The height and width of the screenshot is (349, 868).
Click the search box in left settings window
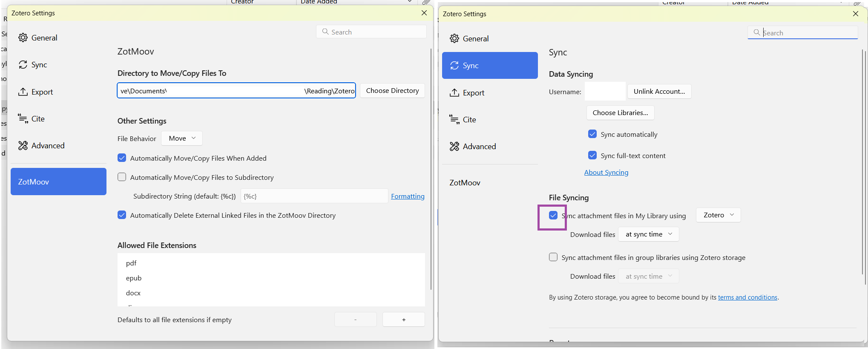(371, 32)
